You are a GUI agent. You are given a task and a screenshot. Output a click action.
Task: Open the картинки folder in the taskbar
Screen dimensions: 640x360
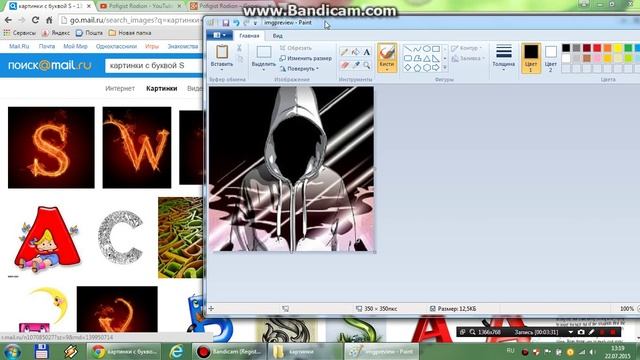click(305, 351)
